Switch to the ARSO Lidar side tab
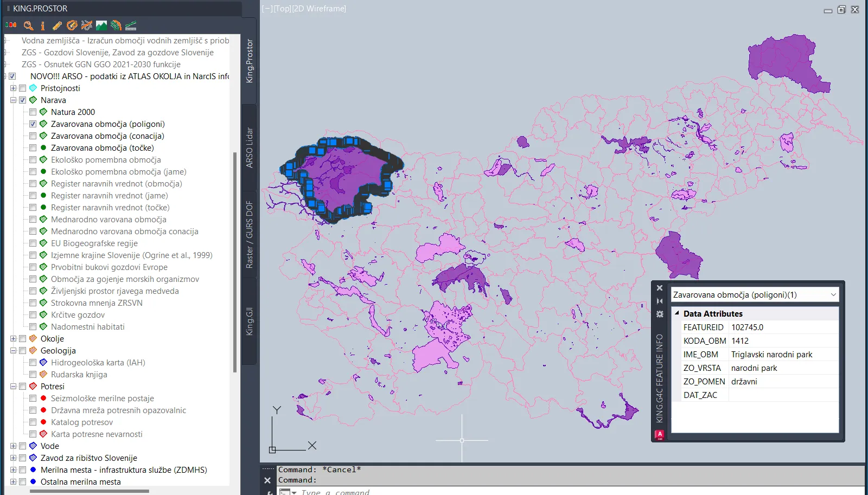868x495 pixels. 249,147
